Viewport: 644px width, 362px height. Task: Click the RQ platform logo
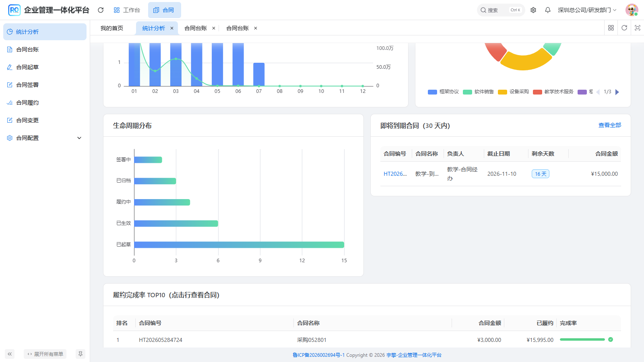pyautogui.click(x=14, y=10)
